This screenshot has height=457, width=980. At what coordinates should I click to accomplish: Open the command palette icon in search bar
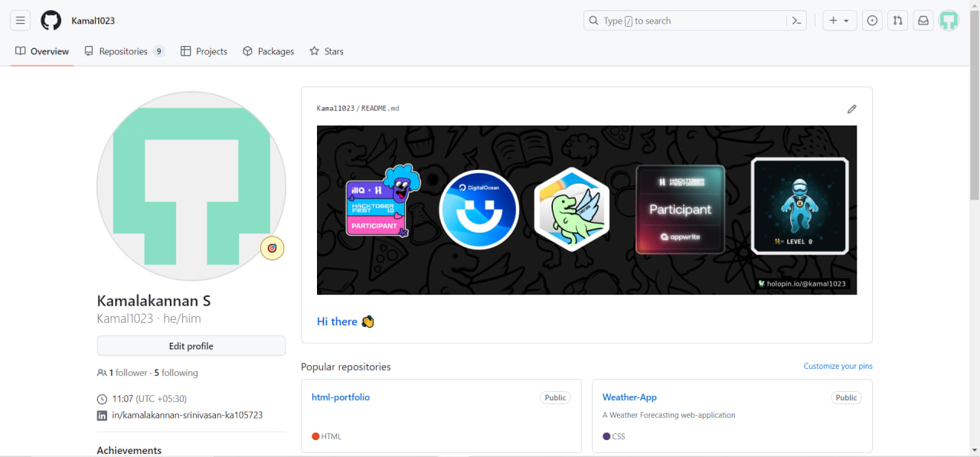click(796, 21)
